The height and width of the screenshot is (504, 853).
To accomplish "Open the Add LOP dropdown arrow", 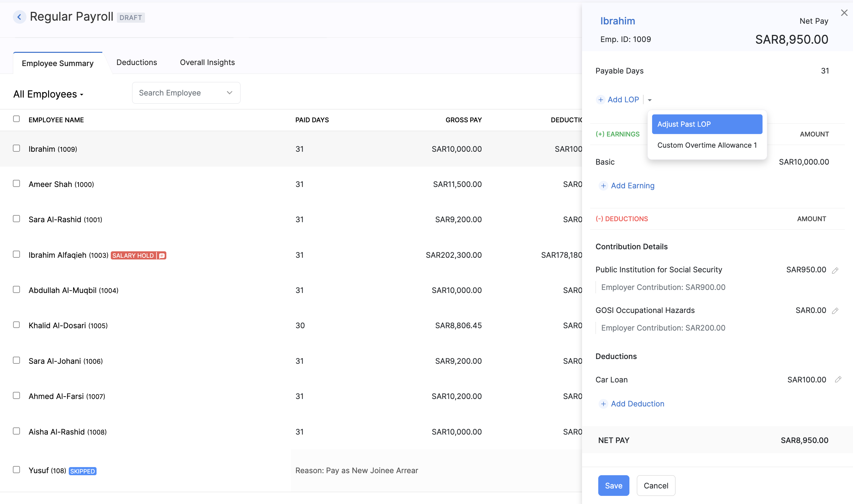I will (650, 100).
